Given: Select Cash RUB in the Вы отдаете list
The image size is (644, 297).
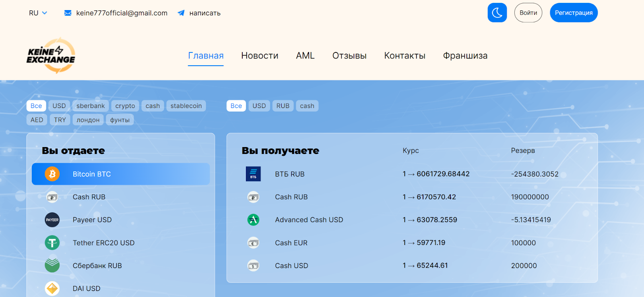Looking at the screenshot, I should click(121, 197).
